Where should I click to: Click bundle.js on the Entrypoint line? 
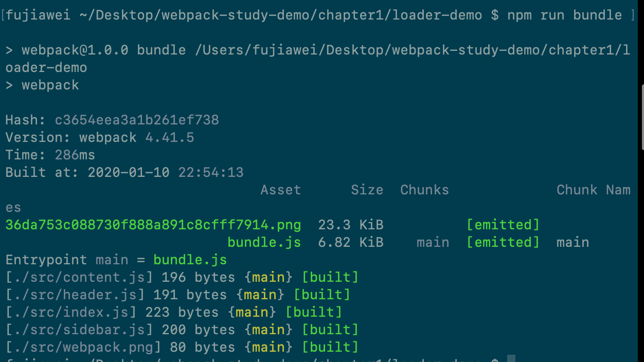(190, 260)
